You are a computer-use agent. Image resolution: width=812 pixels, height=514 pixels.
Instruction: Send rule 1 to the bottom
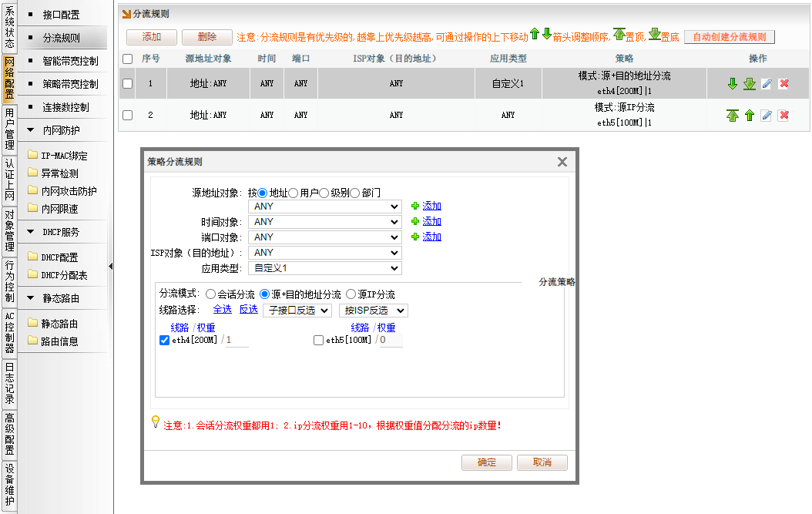749,84
